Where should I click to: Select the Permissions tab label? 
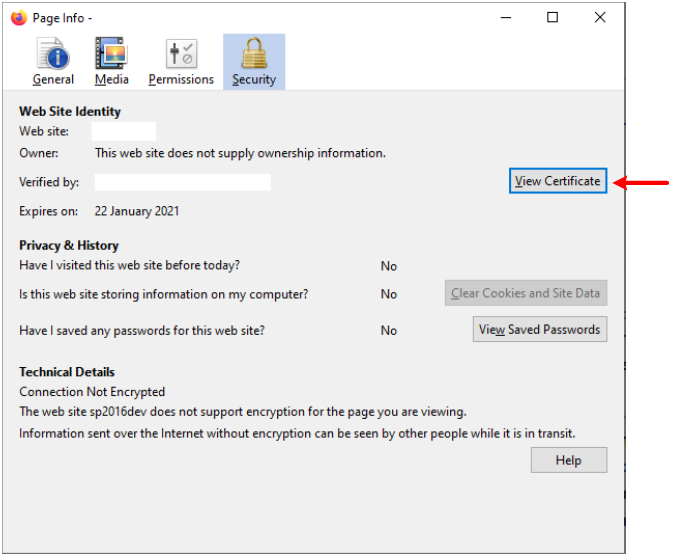click(181, 79)
